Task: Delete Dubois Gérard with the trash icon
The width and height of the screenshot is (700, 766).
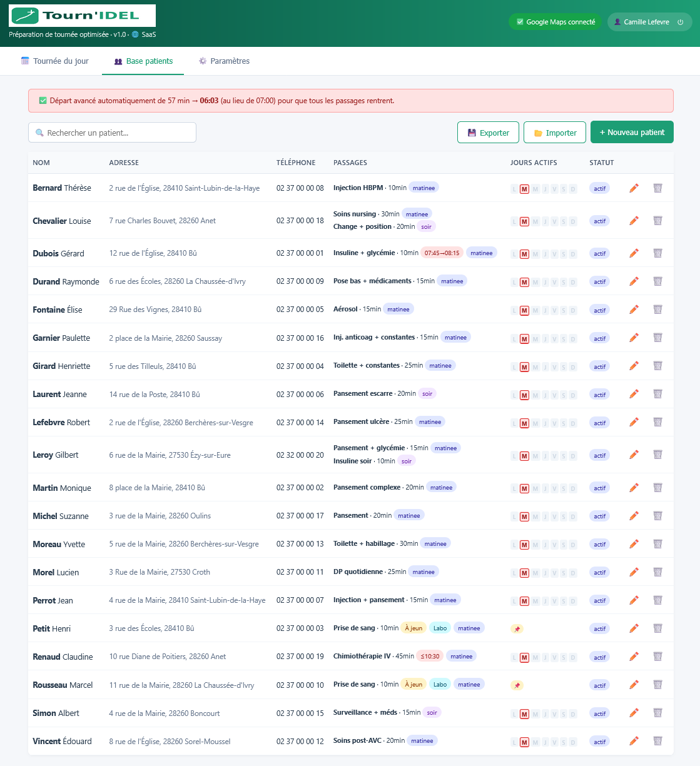Action: coord(657,253)
